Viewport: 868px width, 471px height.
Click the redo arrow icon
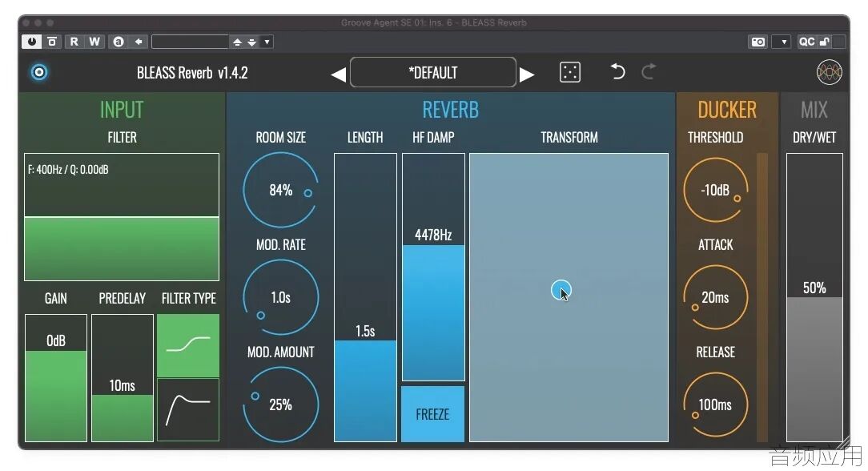tap(649, 71)
